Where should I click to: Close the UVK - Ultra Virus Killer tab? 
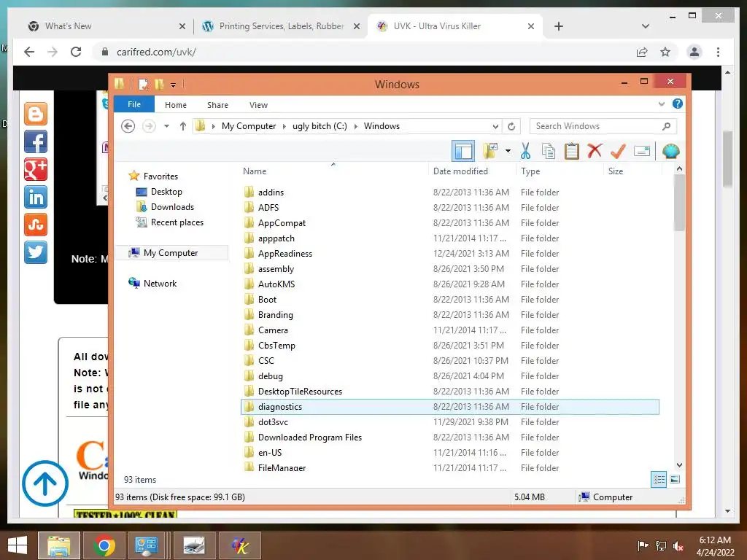[531, 26]
